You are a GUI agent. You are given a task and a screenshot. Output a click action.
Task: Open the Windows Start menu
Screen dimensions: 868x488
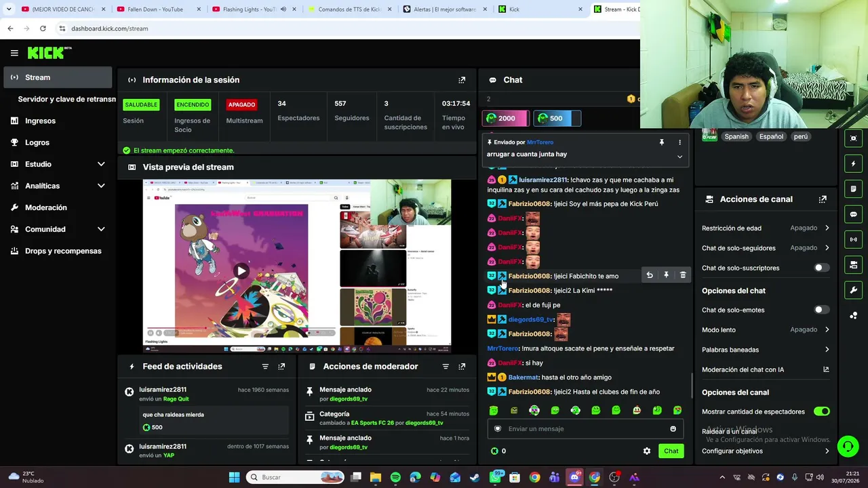tap(234, 477)
